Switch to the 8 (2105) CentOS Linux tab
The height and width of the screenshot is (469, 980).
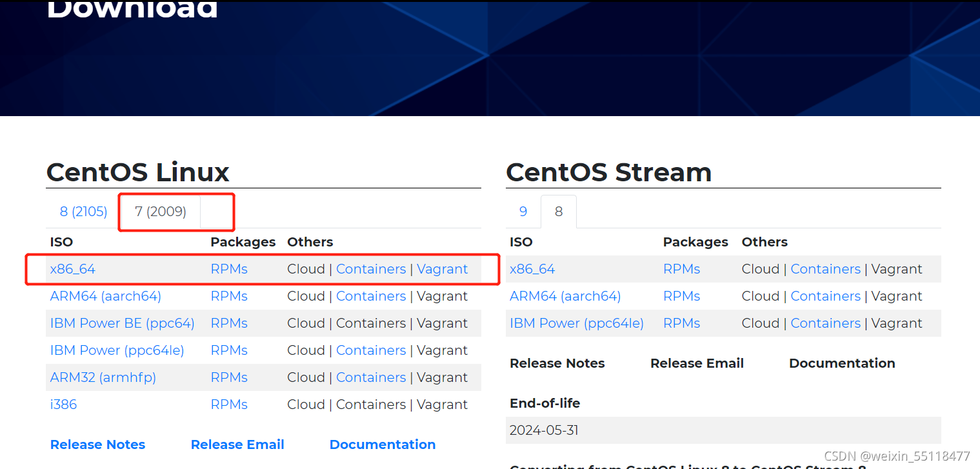tap(83, 212)
